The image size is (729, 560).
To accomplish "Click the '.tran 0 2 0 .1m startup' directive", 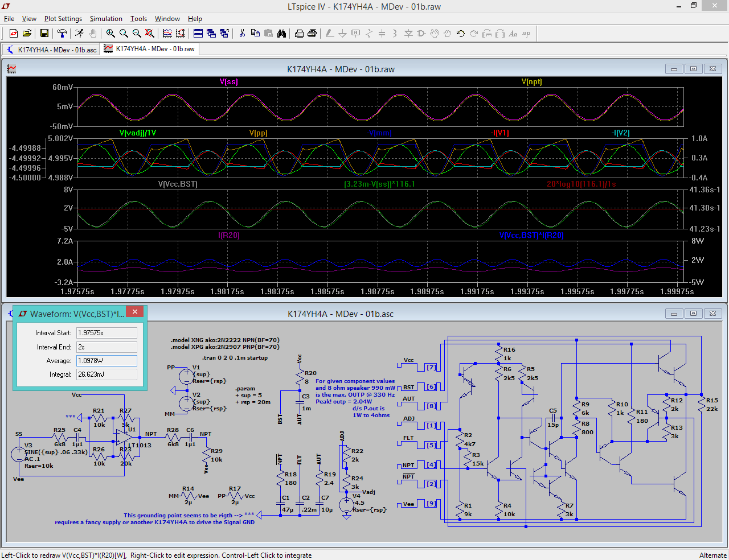I will point(235,358).
